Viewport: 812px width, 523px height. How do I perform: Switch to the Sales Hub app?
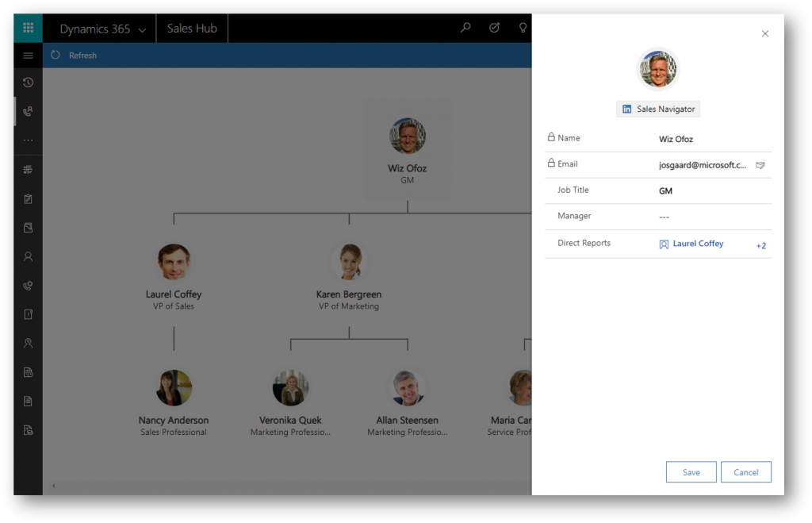[192, 29]
